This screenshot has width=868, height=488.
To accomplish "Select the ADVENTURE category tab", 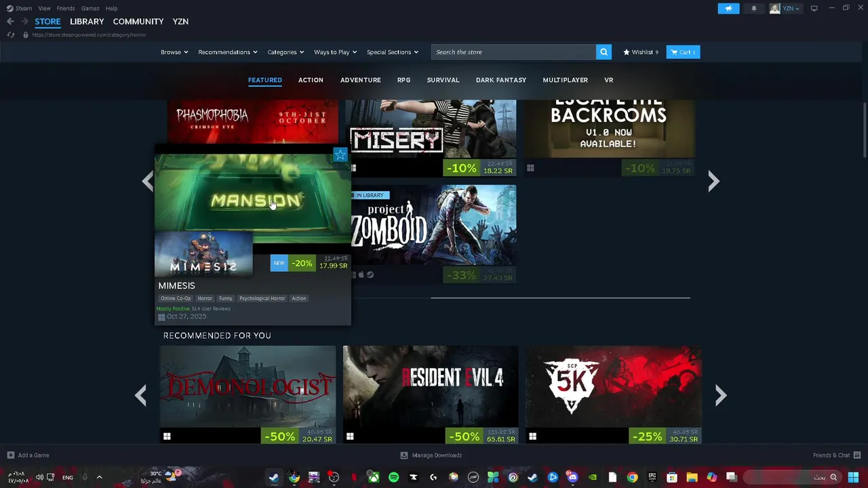I will (x=361, y=80).
